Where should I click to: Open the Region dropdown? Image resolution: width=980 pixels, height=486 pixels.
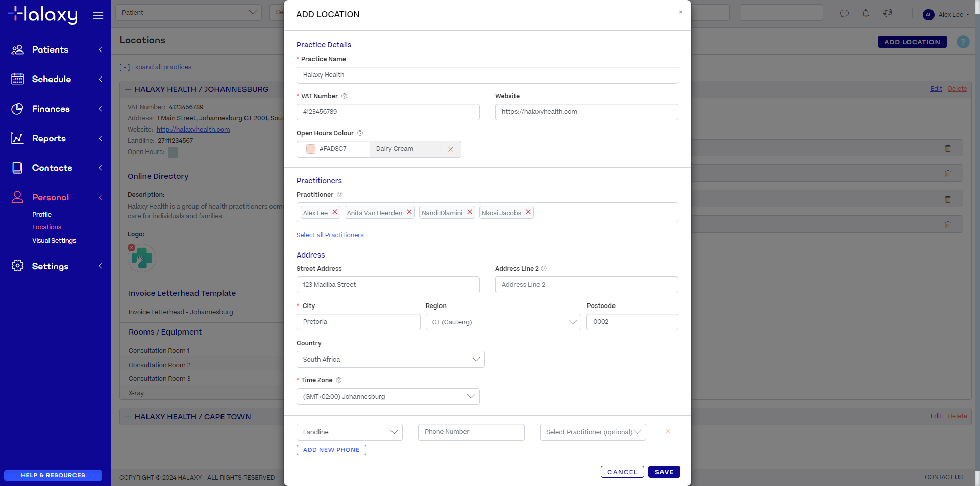(x=503, y=322)
